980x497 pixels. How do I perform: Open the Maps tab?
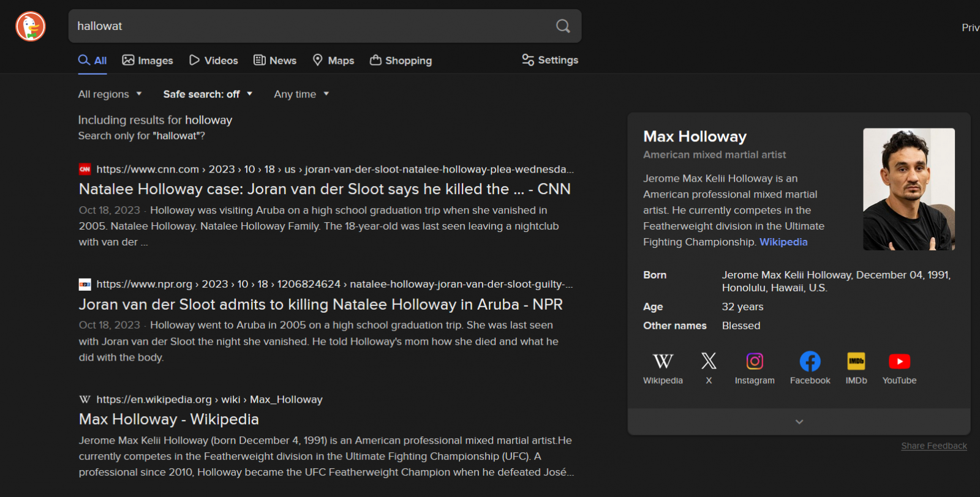point(333,60)
